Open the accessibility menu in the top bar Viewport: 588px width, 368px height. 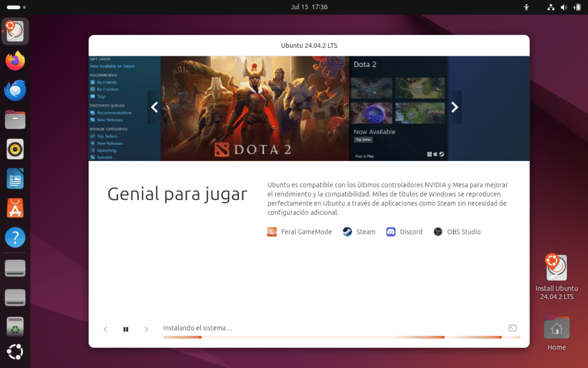527,7
